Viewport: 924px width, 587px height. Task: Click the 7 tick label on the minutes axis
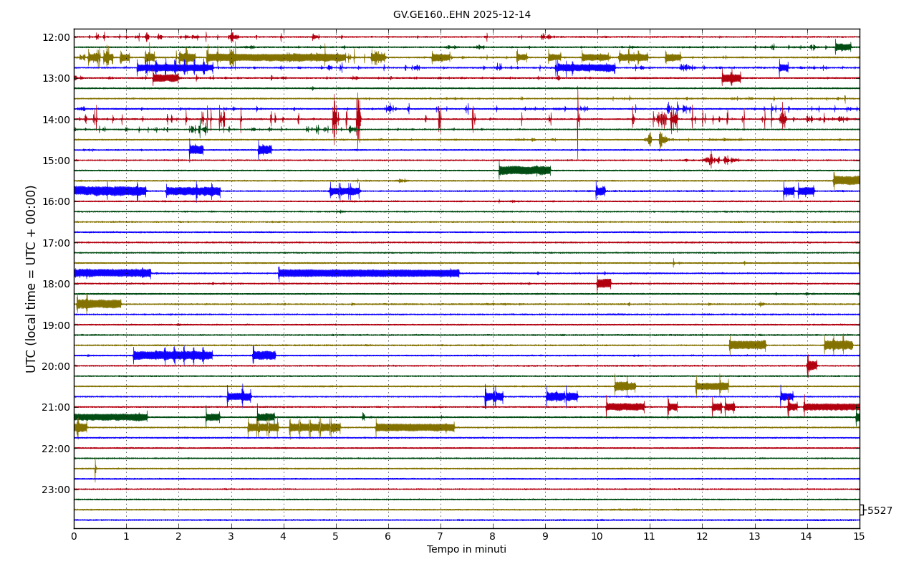[x=440, y=536]
